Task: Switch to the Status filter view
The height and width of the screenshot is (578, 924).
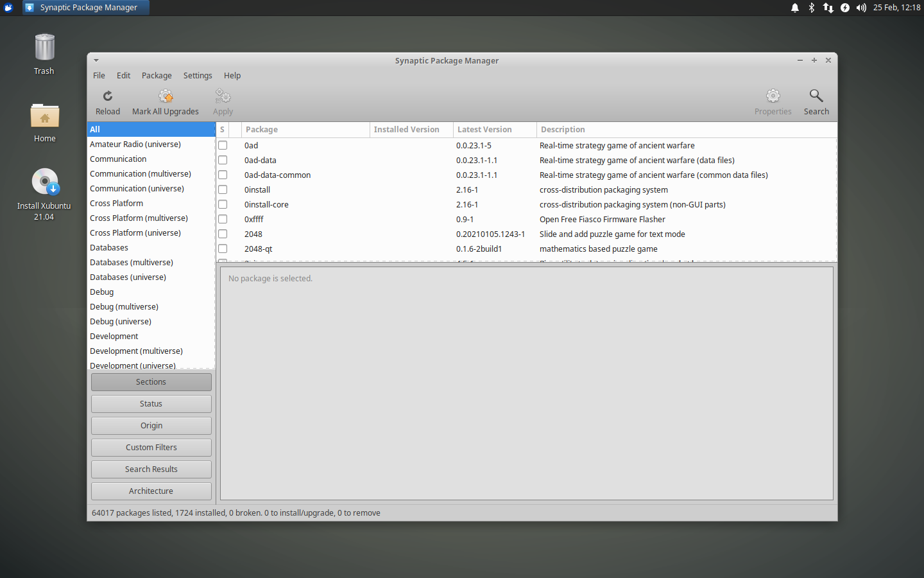Action: (x=151, y=404)
